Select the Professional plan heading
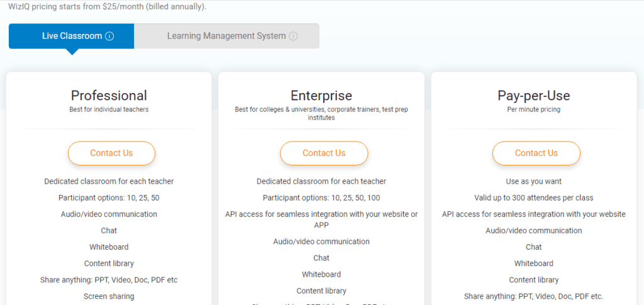 (109, 96)
